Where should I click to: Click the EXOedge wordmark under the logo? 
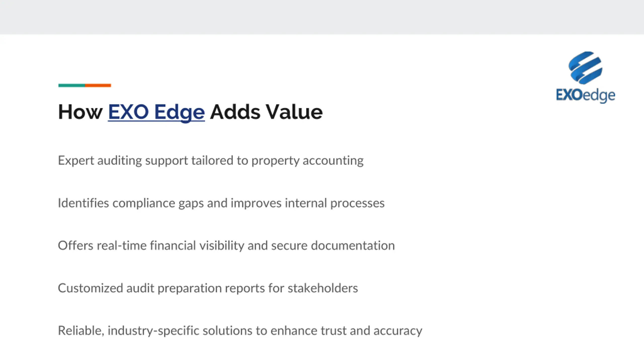click(x=585, y=95)
